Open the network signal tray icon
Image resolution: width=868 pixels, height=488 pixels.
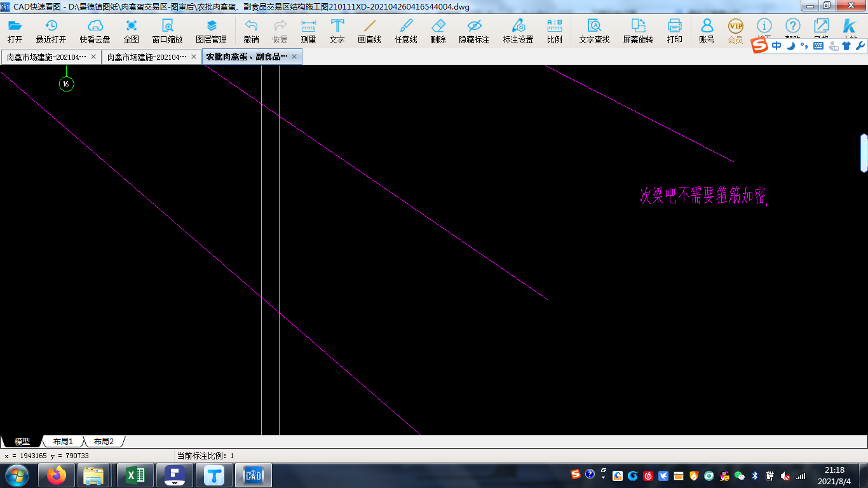coord(801,475)
